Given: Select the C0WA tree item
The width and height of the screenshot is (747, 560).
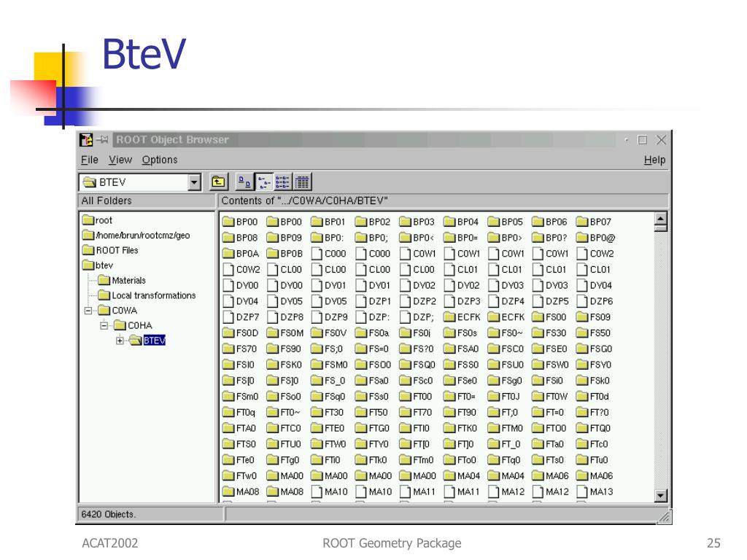Looking at the screenshot, I should (117, 311).
